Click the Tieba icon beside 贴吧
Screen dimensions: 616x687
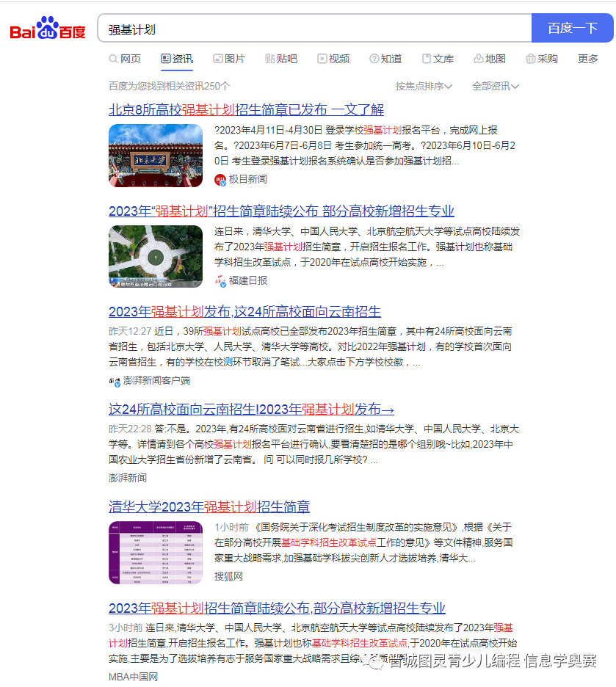pyautogui.click(x=270, y=59)
